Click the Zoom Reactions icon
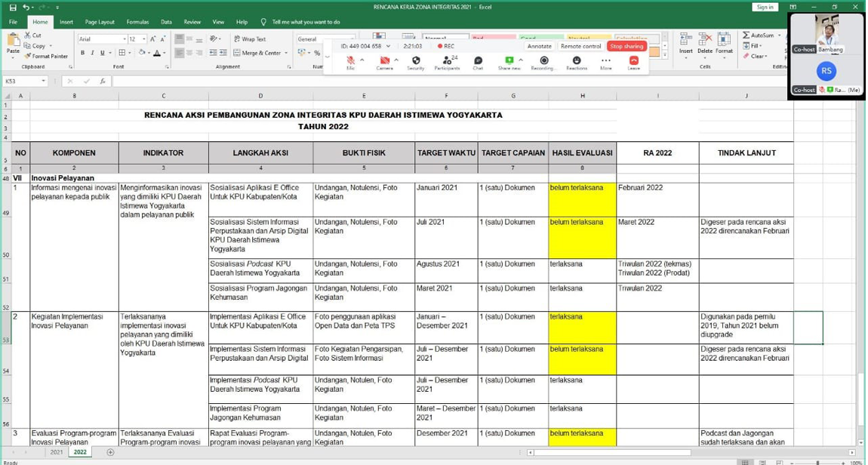 point(577,61)
